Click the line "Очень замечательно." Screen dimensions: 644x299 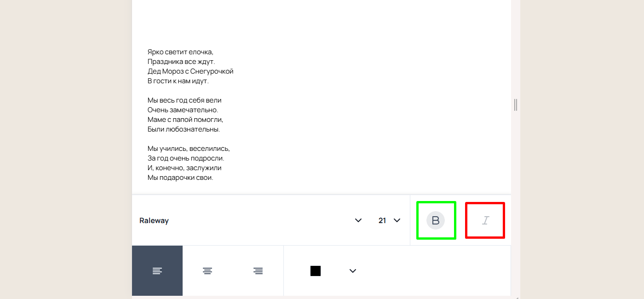coord(183,110)
